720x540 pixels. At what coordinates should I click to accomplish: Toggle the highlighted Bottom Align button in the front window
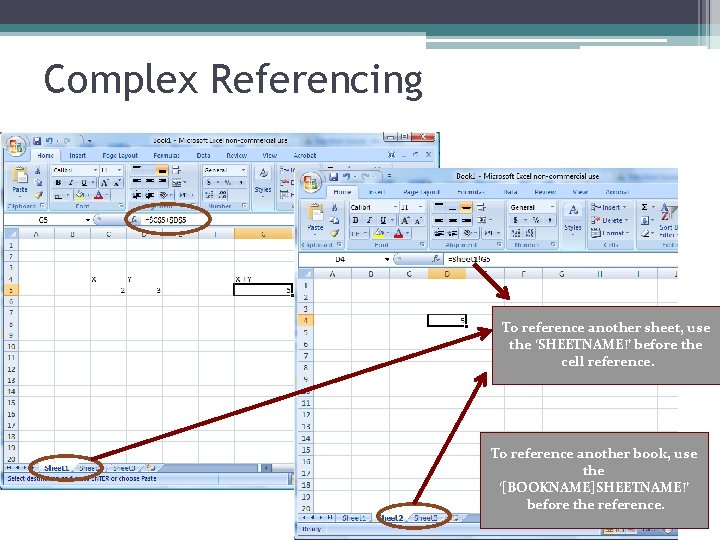[466, 207]
